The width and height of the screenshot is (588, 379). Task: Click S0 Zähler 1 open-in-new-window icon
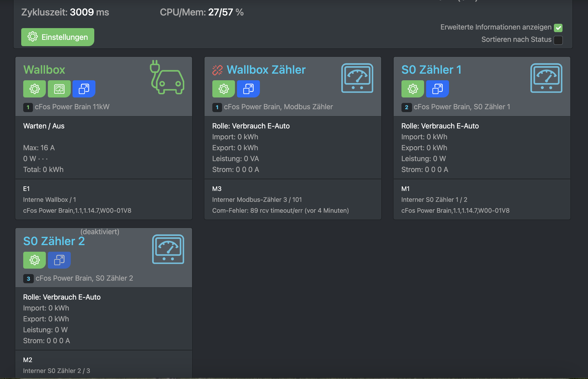(438, 89)
